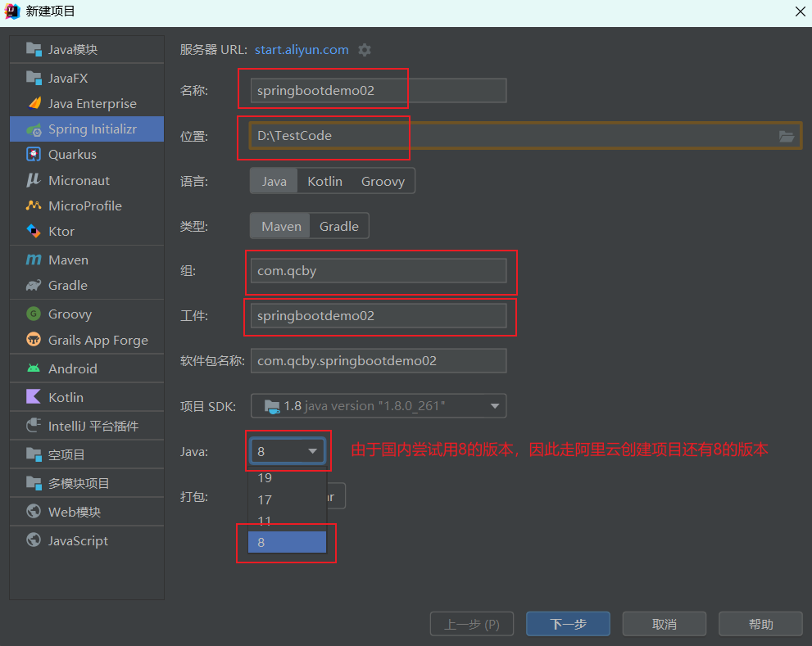812x646 pixels.
Task: Select Spring Initializr project type
Action: coord(87,129)
